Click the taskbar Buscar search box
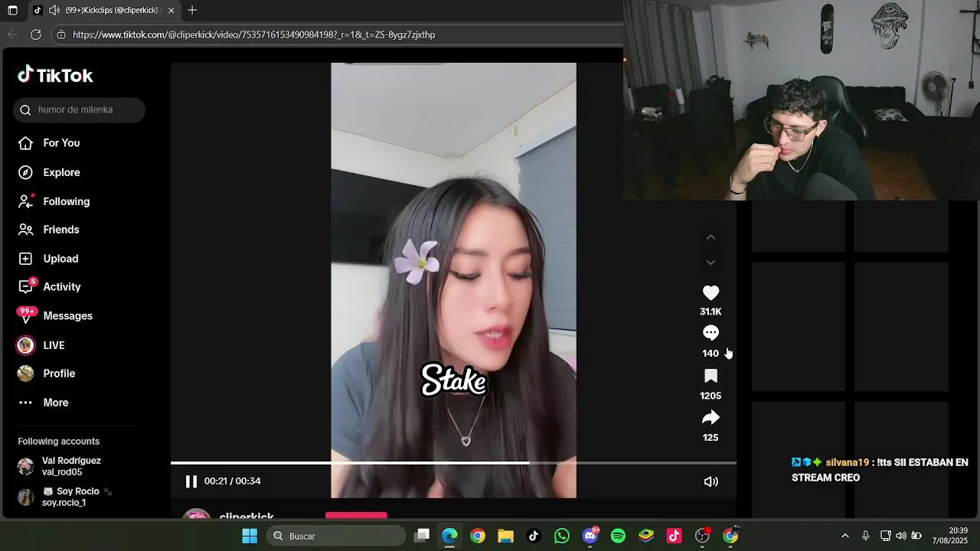This screenshot has width=980, height=551. coord(336,536)
